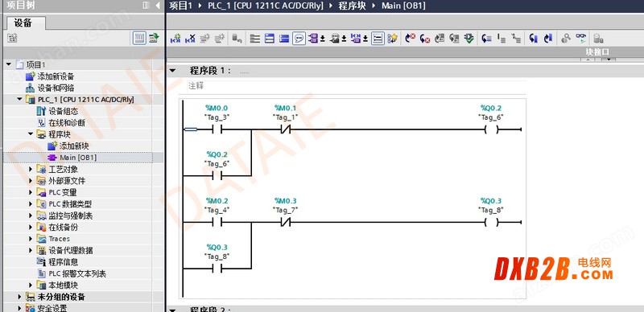Screen dimensions: 644x312
Task: Click 程序块 in the breadcrumb path
Action: pos(352,6)
